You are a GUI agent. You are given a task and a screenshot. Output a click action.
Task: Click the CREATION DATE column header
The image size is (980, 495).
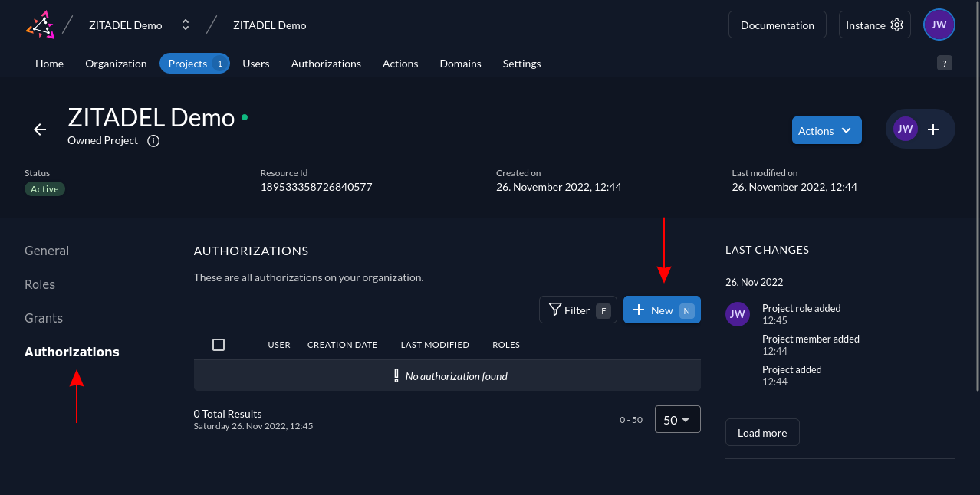point(343,345)
